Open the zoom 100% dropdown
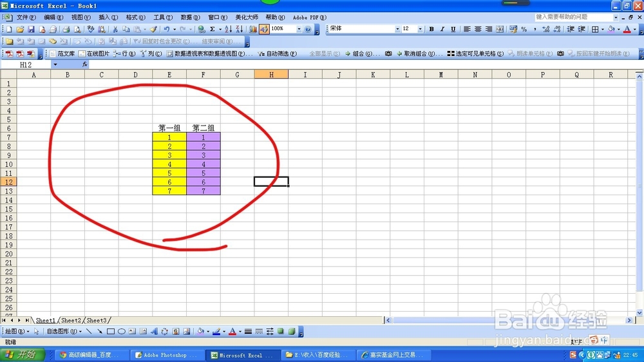This screenshot has width=644, height=362. point(299,29)
